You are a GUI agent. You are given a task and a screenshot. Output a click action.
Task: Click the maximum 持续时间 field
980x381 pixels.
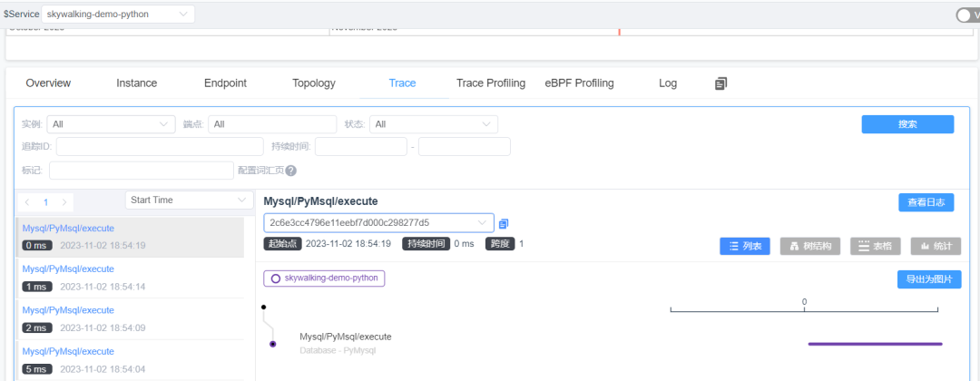[x=465, y=147]
